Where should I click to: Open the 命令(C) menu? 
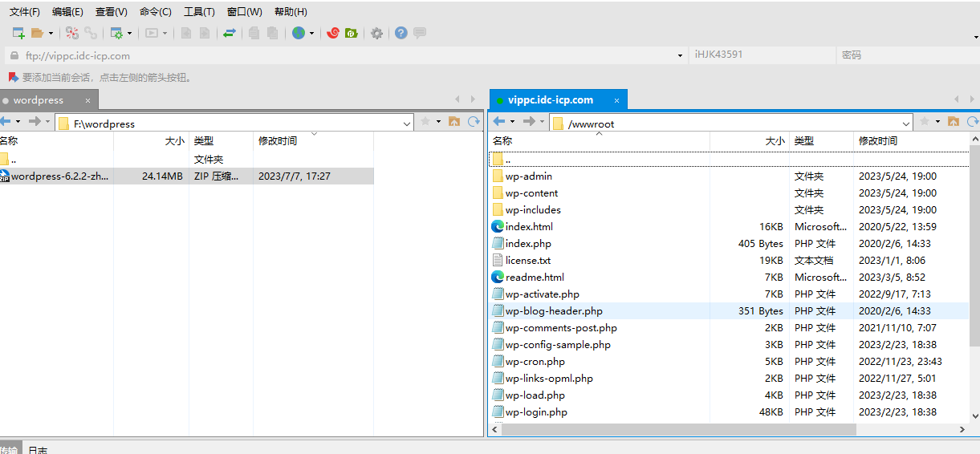155,12
